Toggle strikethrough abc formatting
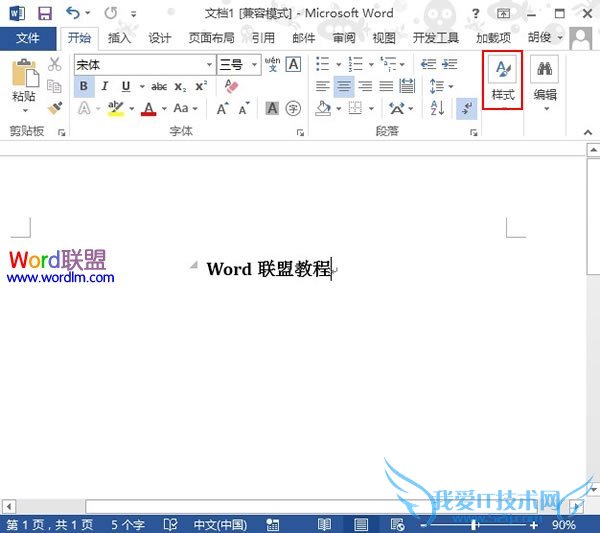Viewport: 600px width, 533px height. (x=159, y=87)
